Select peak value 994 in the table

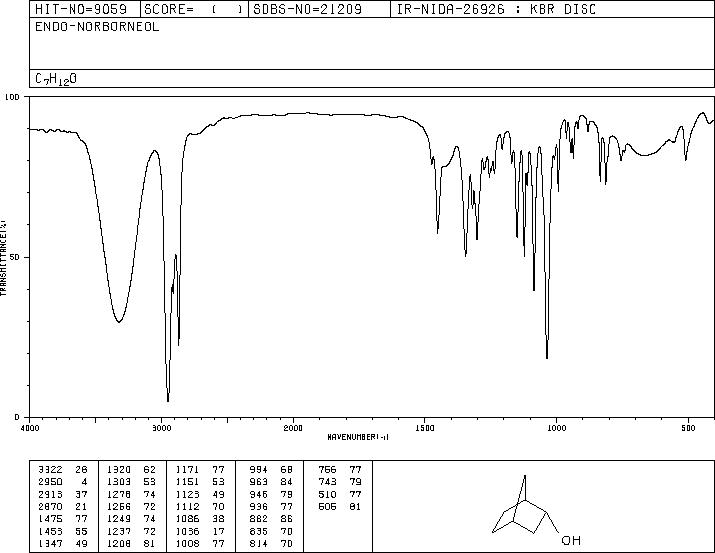coord(259,470)
